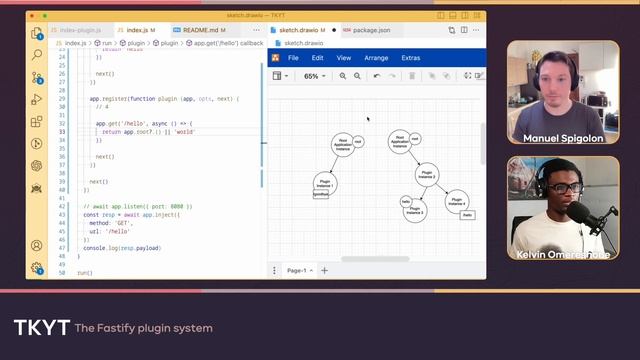Open the draw.io Extras menu
640x360 pixels.
[x=411, y=58]
